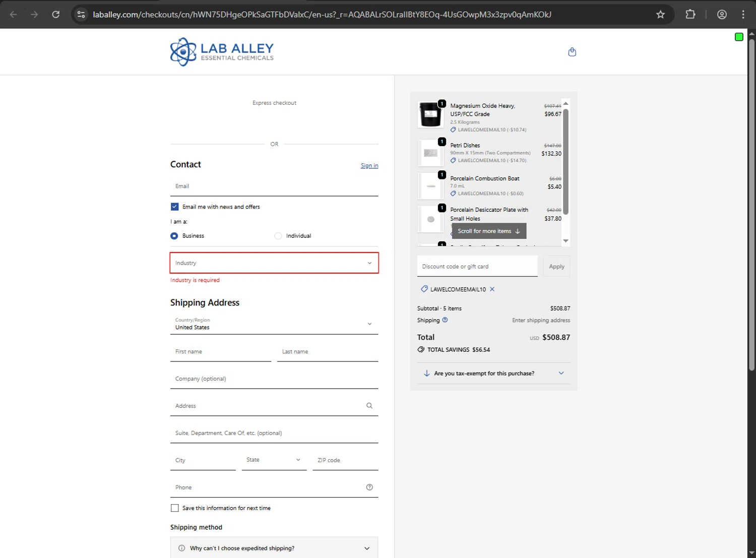
Task: Click the shipping info question mark icon
Action: 445,320
